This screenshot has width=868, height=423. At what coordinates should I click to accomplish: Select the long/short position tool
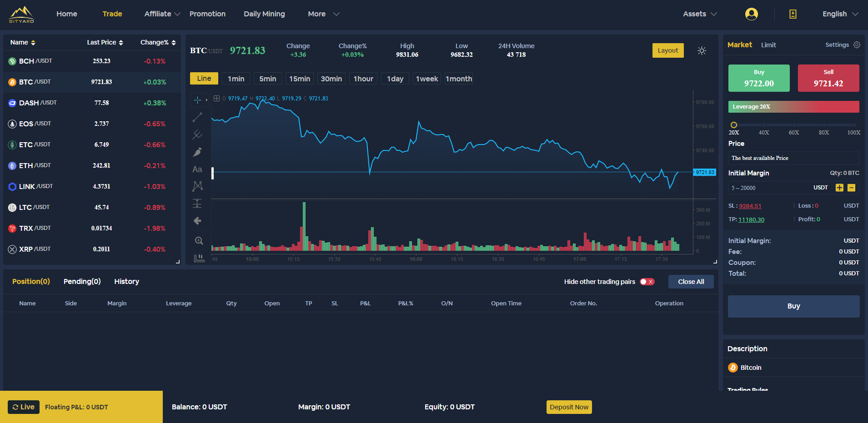click(197, 204)
